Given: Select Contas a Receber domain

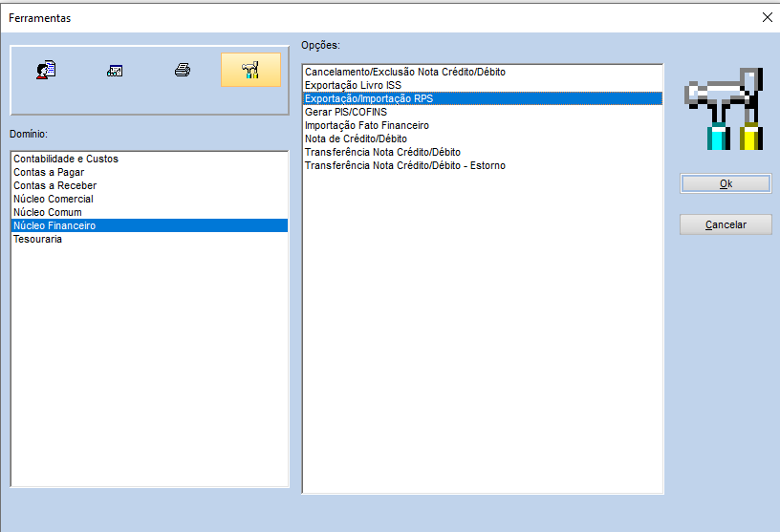Looking at the screenshot, I should point(55,185).
